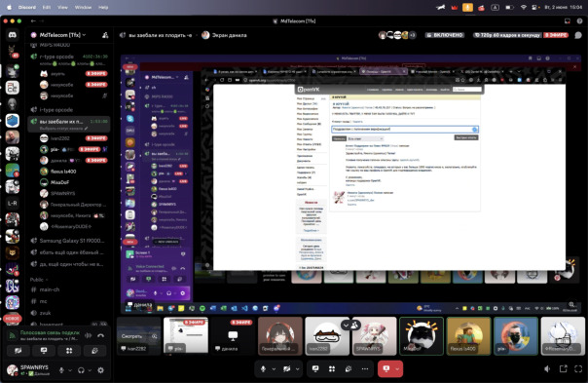Viewport: 588px width, 383px height.
Task: Open headphones output options arrow
Action: 90,370
